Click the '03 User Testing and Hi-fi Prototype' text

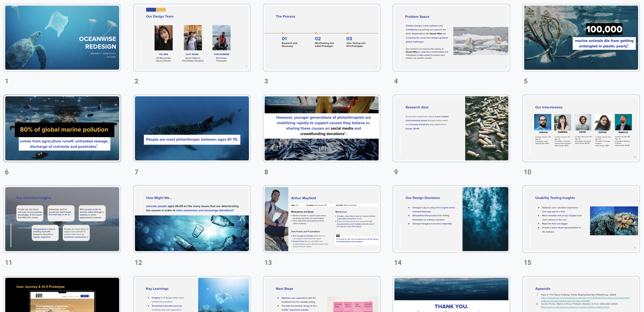coord(356,42)
